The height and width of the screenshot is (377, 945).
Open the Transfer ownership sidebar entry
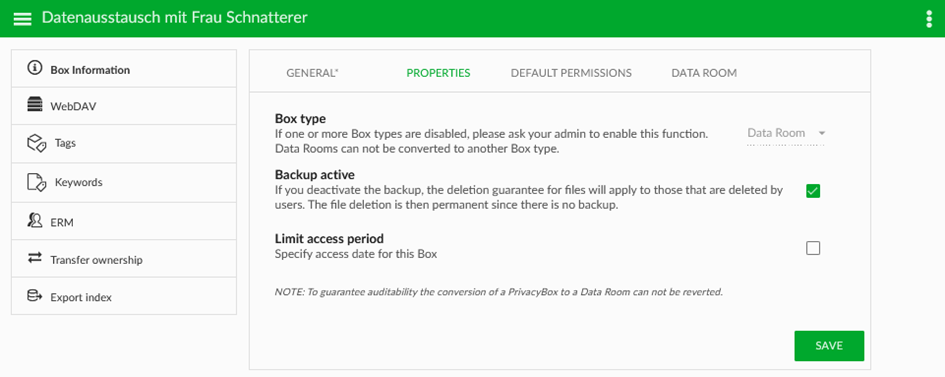click(x=124, y=259)
